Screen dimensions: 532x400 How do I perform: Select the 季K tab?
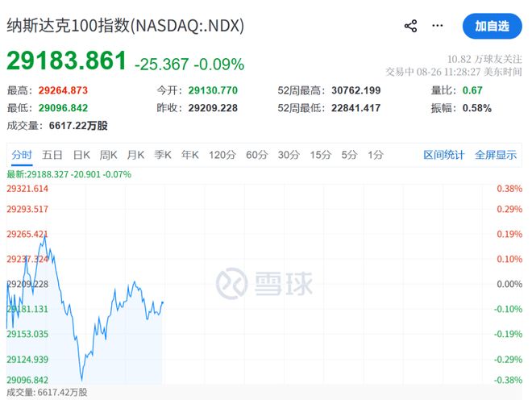point(163,155)
